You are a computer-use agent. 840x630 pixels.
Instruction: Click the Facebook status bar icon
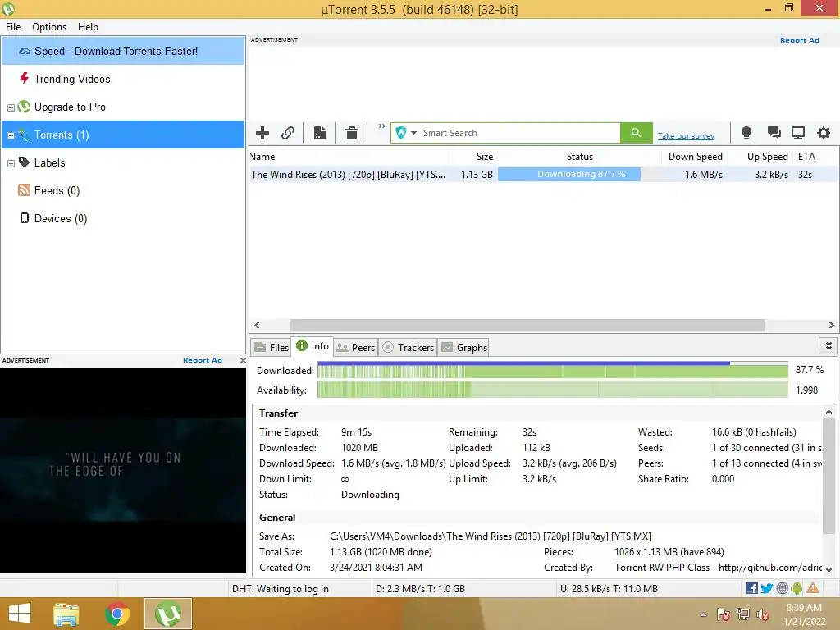pos(751,588)
